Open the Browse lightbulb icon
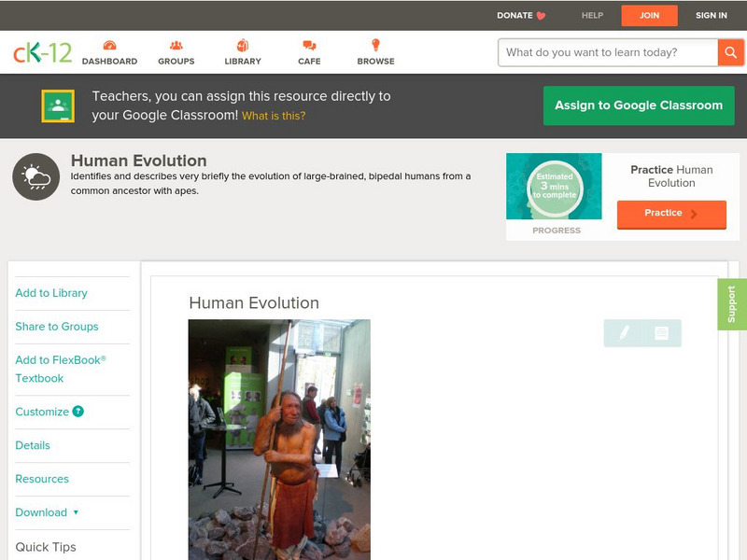Image resolution: width=747 pixels, height=560 pixels. click(x=375, y=47)
